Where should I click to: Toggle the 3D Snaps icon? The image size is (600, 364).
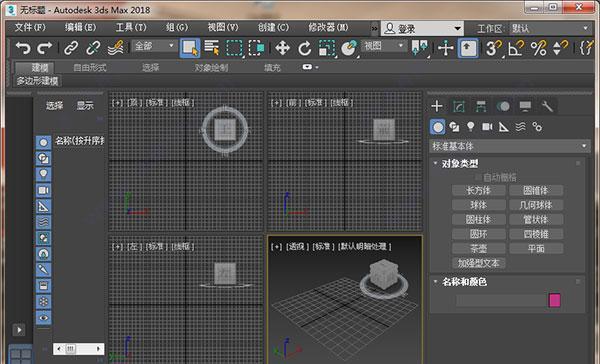[494, 48]
